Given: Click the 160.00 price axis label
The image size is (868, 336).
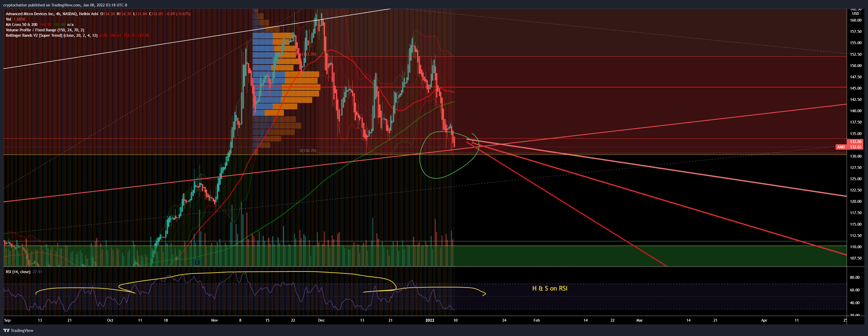Looking at the screenshot, I should point(855,20).
